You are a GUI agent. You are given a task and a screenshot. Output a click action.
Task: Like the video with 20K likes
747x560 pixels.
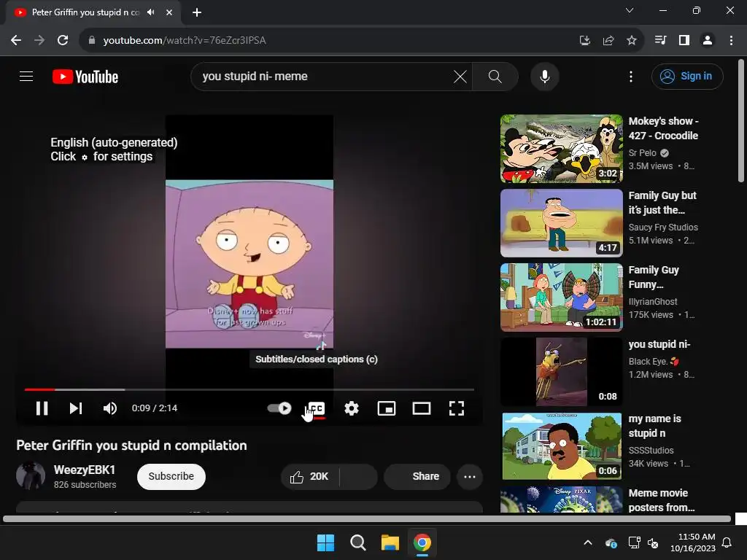310,476
